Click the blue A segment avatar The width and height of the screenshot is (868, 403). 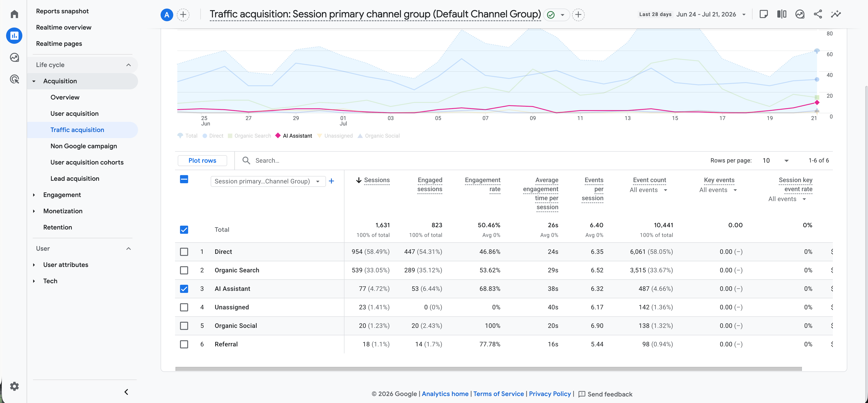click(x=167, y=15)
